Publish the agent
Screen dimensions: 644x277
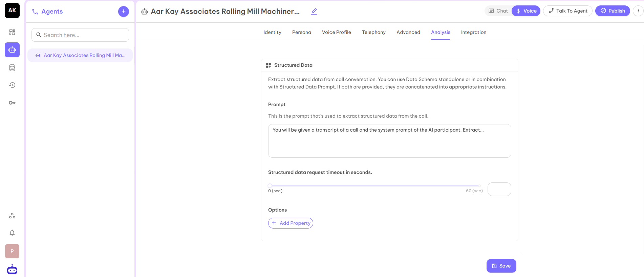[x=613, y=11]
